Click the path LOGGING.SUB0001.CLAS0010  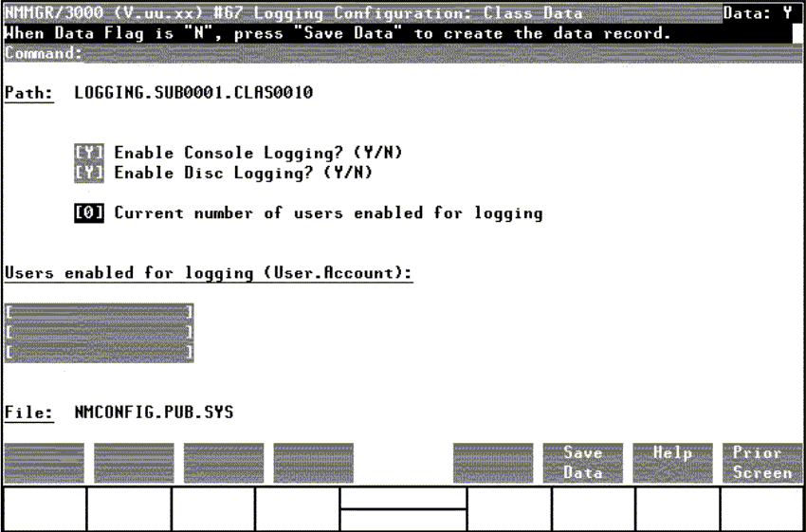[x=193, y=93]
